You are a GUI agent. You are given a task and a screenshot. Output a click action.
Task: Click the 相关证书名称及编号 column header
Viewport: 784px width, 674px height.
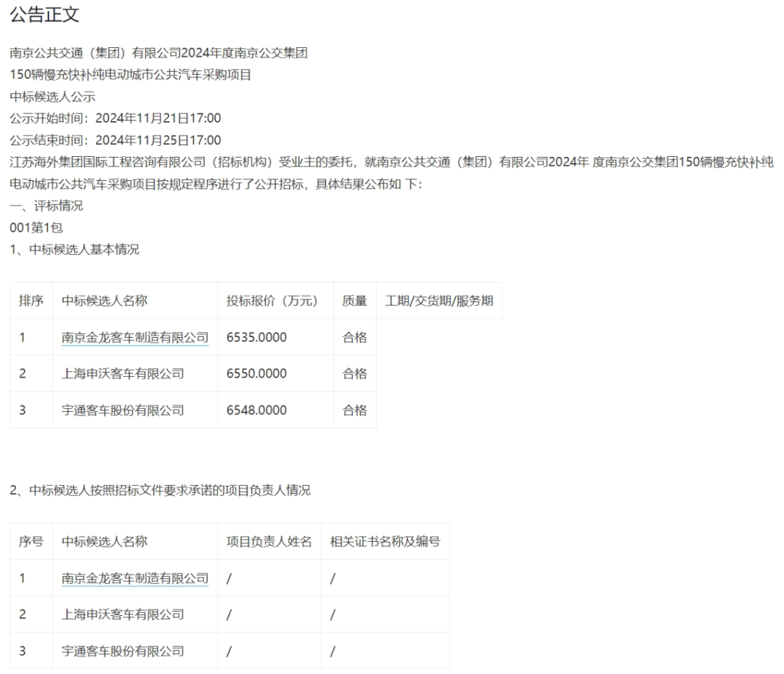(x=385, y=541)
